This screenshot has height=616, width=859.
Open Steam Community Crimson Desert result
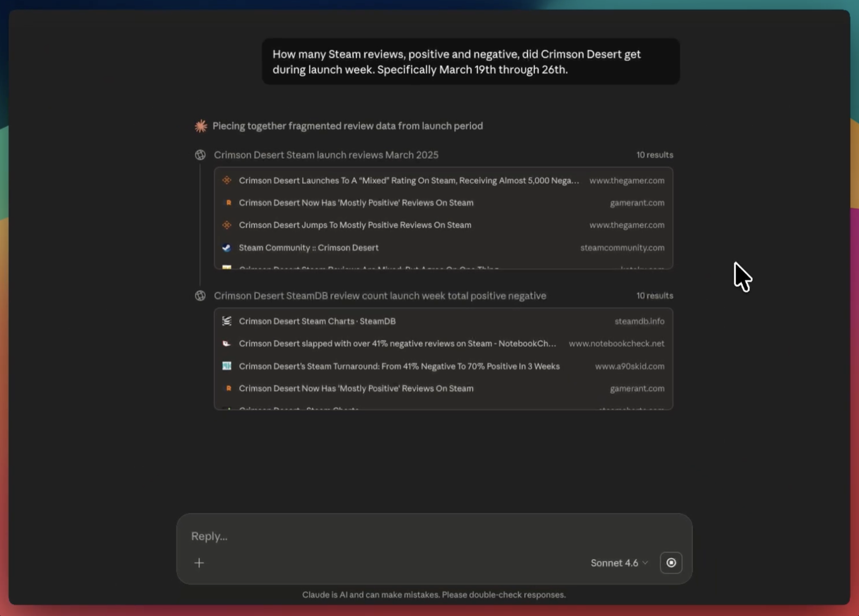(443, 248)
